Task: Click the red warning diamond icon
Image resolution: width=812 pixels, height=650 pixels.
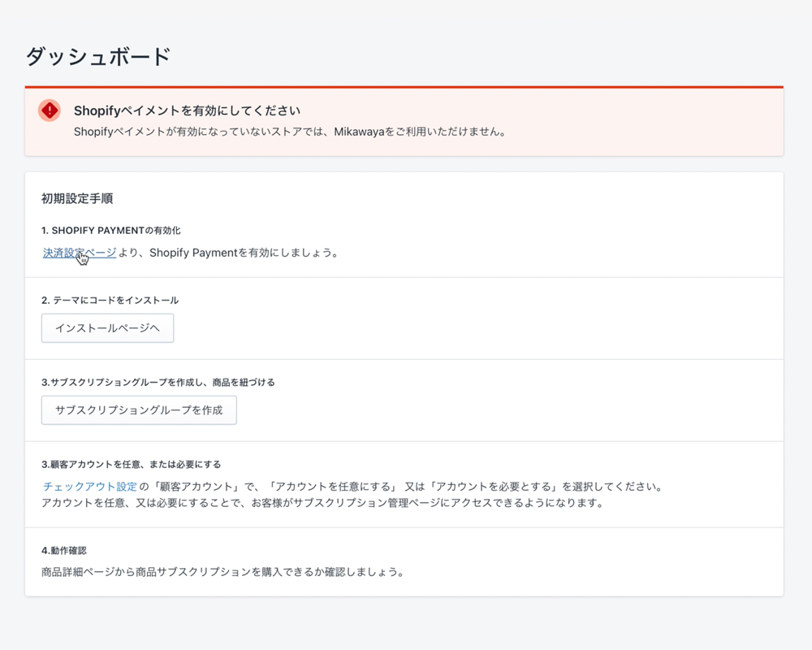Action: 50,110
